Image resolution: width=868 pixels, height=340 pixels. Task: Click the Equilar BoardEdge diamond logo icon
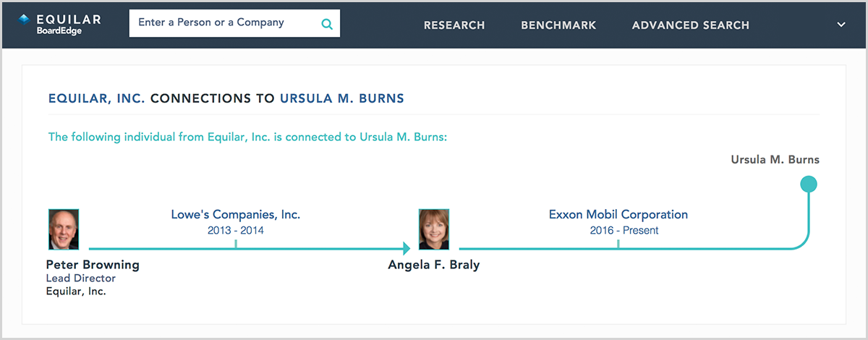[x=24, y=20]
